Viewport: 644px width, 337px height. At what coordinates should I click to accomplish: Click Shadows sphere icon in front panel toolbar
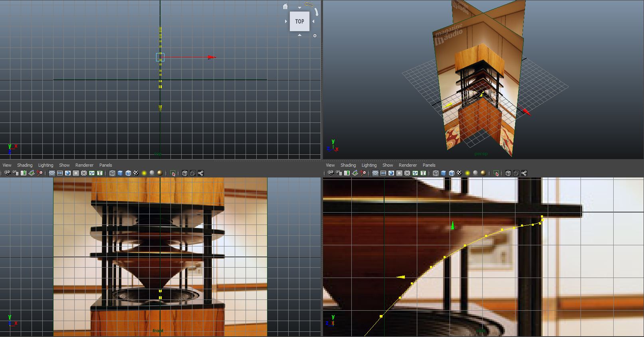pos(152,173)
